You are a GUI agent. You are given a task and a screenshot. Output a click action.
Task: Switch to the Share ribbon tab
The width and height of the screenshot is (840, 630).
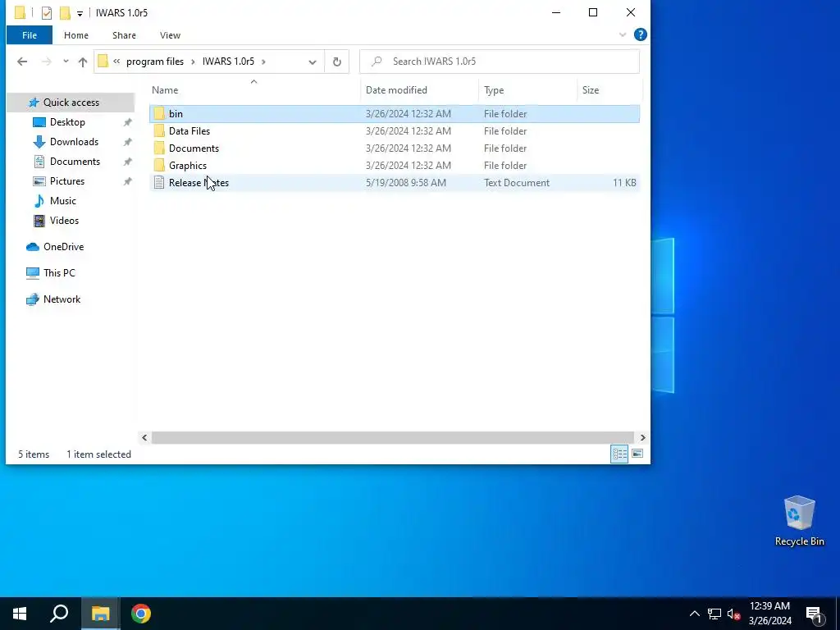[124, 35]
